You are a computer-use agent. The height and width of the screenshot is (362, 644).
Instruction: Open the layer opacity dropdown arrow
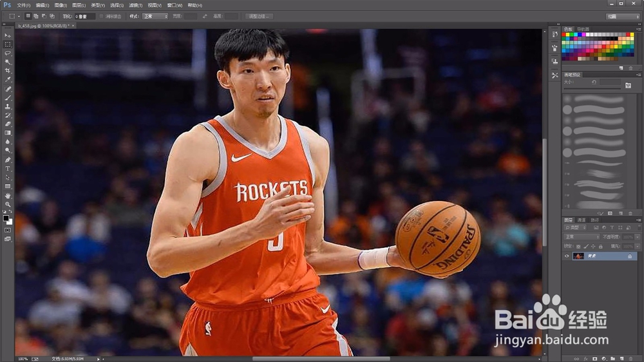tap(638, 237)
